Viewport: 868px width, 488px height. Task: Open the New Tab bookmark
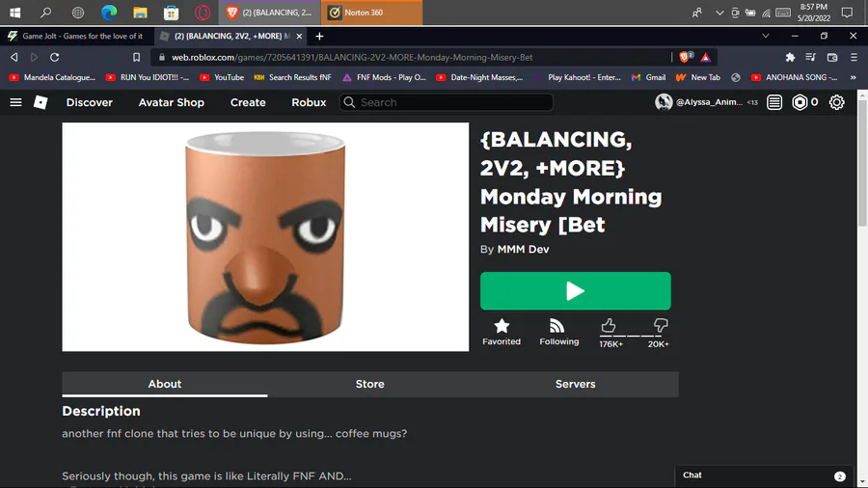tap(698, 77)
